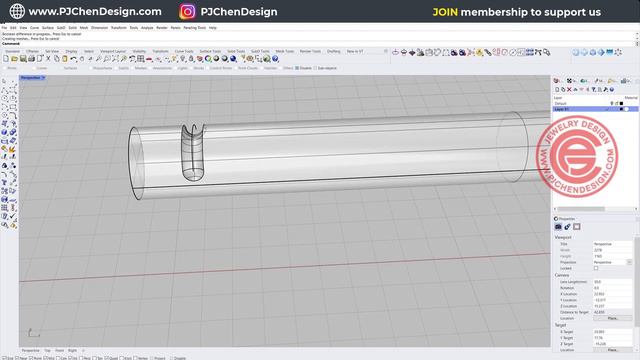This screenshot has height=360, width=640.
Task: Add a viewport tab with plus button
Action: pyautogui.click(x=83, y=351)
